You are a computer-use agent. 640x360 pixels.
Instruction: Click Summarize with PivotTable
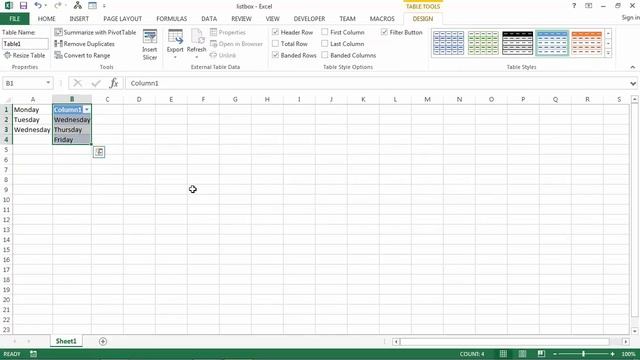95,32
